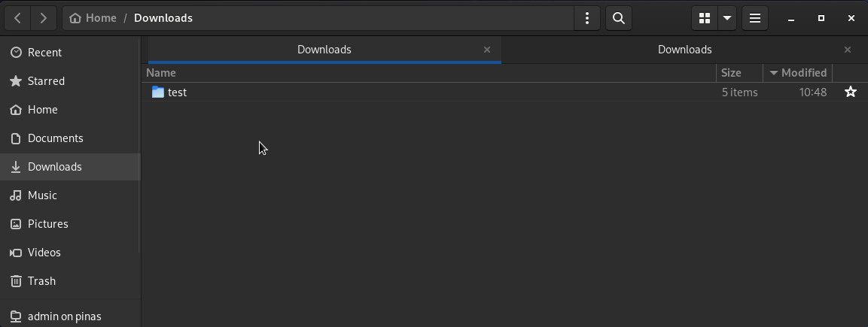Star the test folder
Screen dimensions: 868x327
850,92
